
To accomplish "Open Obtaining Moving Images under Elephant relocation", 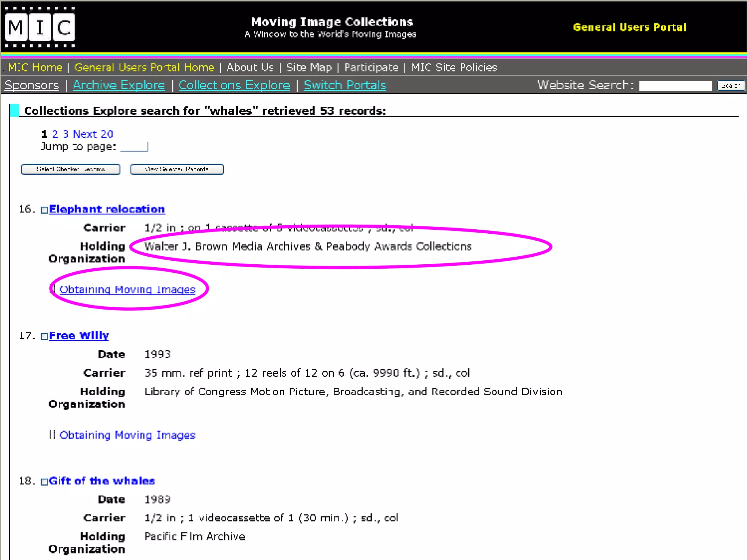I will click(127, 289).
